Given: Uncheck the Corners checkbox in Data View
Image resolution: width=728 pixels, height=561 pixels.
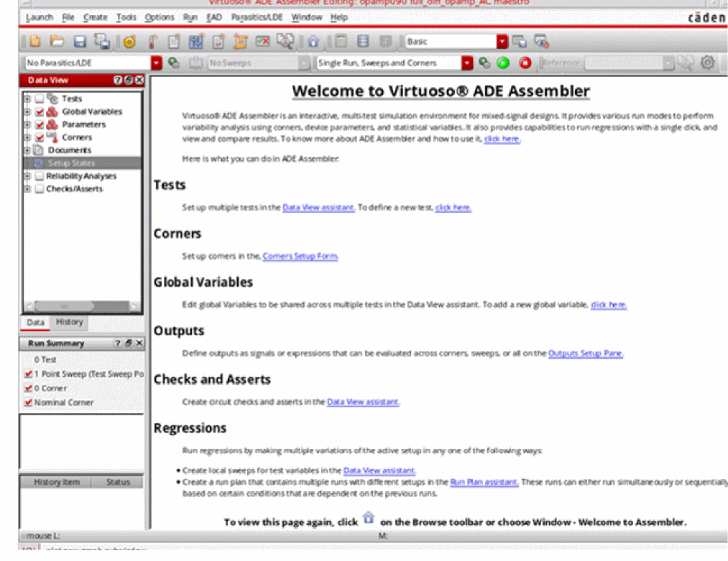Looking at the screenshot, I should click(x=40, y=137).
